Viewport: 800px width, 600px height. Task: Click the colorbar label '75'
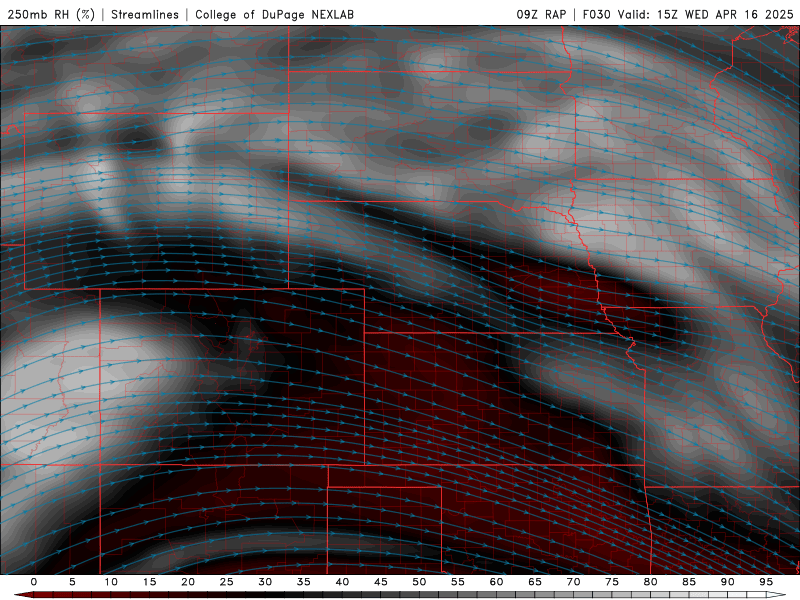(612, 582)
